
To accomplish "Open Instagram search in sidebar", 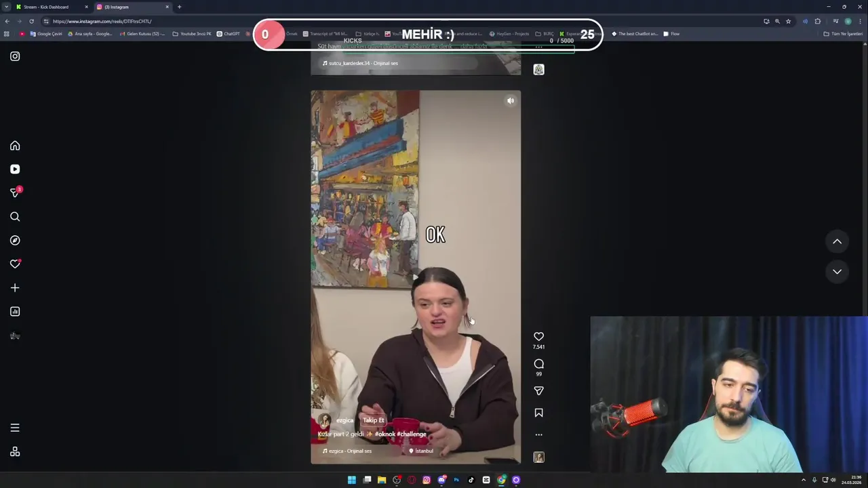I will (x=15, y=217).
